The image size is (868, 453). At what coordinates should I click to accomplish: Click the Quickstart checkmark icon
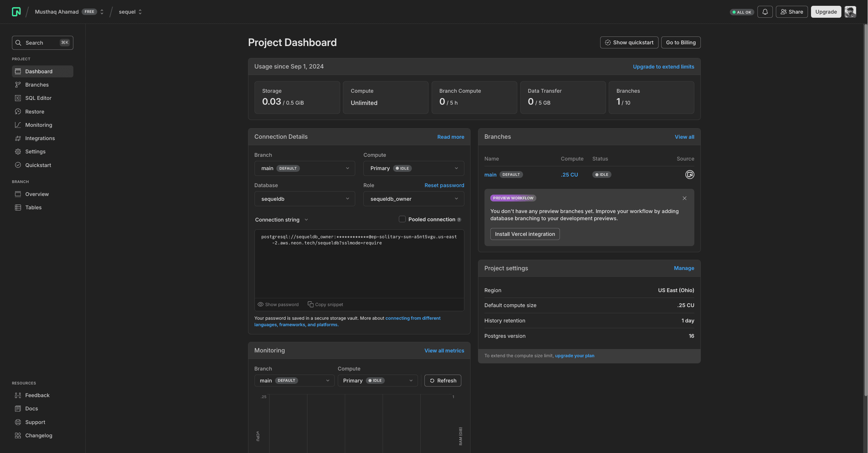[18, 165]
